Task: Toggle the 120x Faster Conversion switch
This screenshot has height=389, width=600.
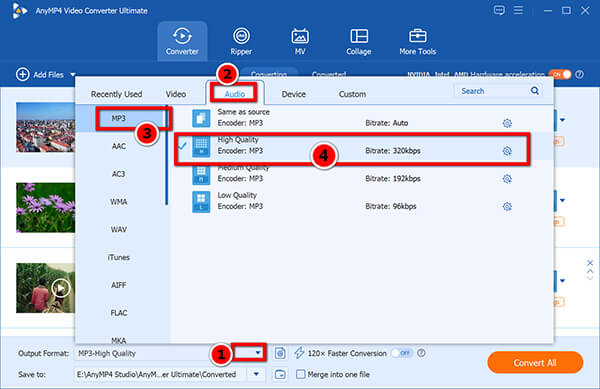Action: point(402,353)
